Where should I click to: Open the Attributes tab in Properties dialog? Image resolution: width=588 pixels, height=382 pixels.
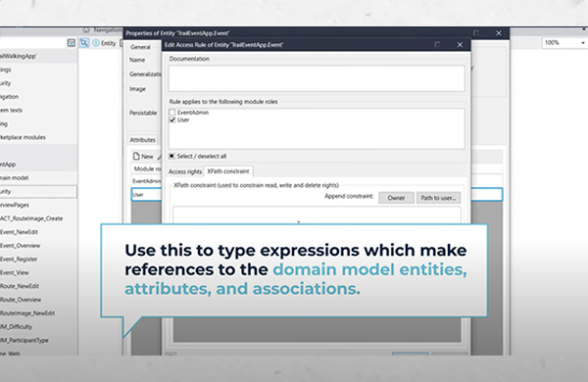[142, 140]
